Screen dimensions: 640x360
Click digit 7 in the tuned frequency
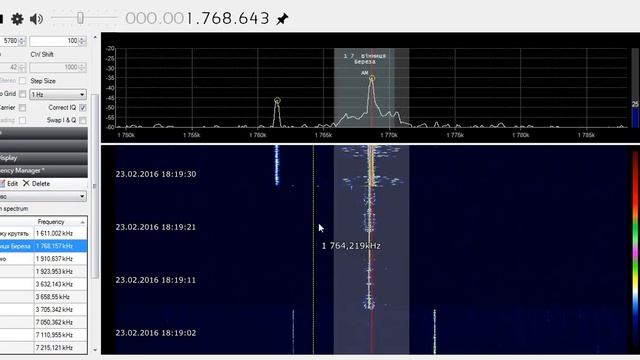[x=205, y=18]
